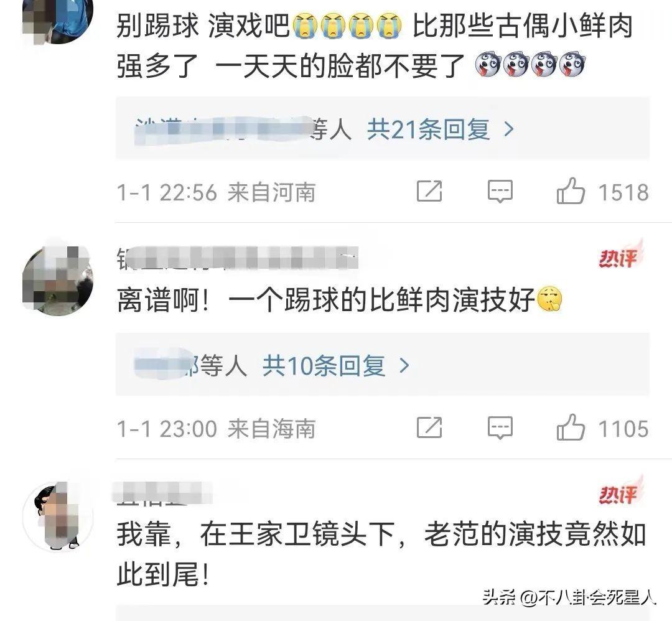Open avatar of the 别踢球演戏吧 commenter

[58, 19]
